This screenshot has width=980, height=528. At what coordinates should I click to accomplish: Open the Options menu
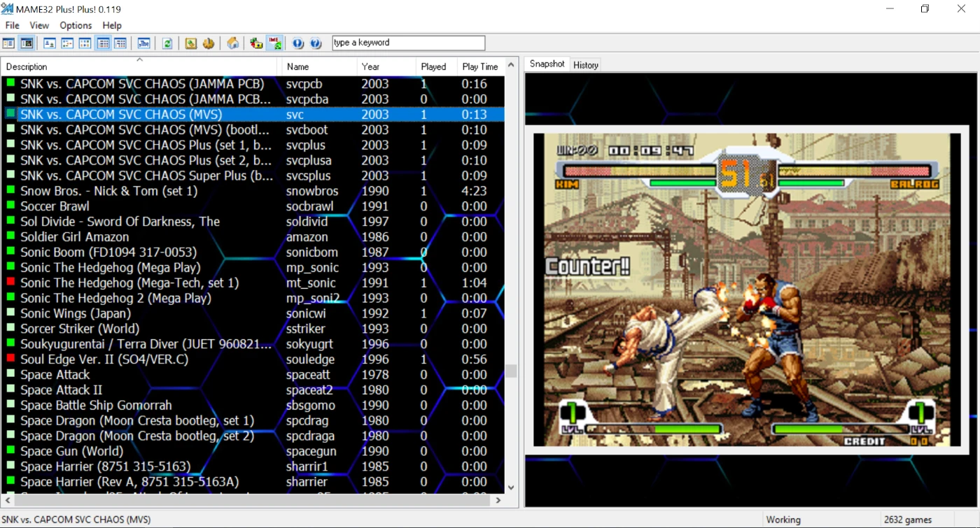tap(76, 25)
